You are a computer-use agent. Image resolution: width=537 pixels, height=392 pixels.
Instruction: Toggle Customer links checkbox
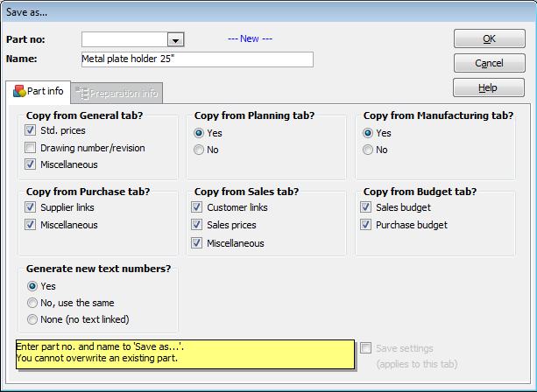(197, 208)
